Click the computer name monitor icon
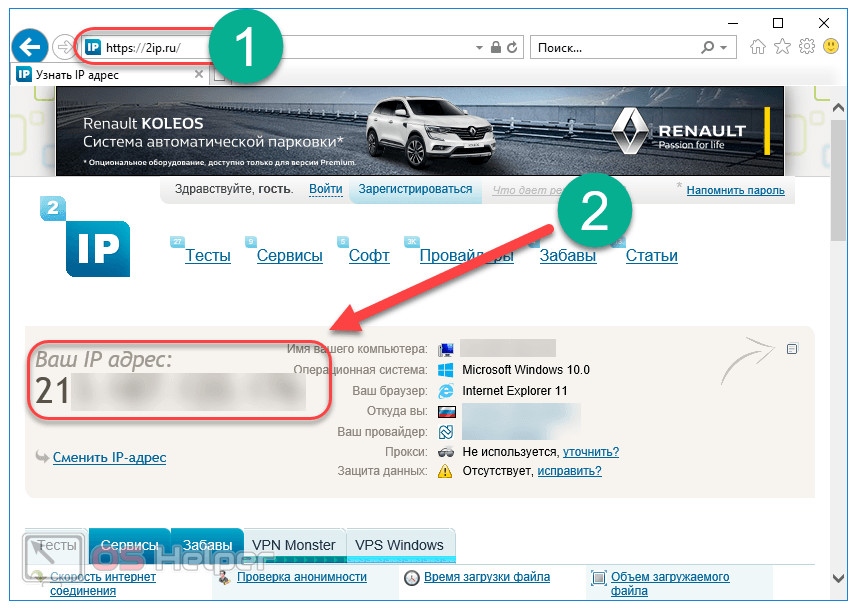Viewport: 856px width, 608px height. [x=446, y=349]
